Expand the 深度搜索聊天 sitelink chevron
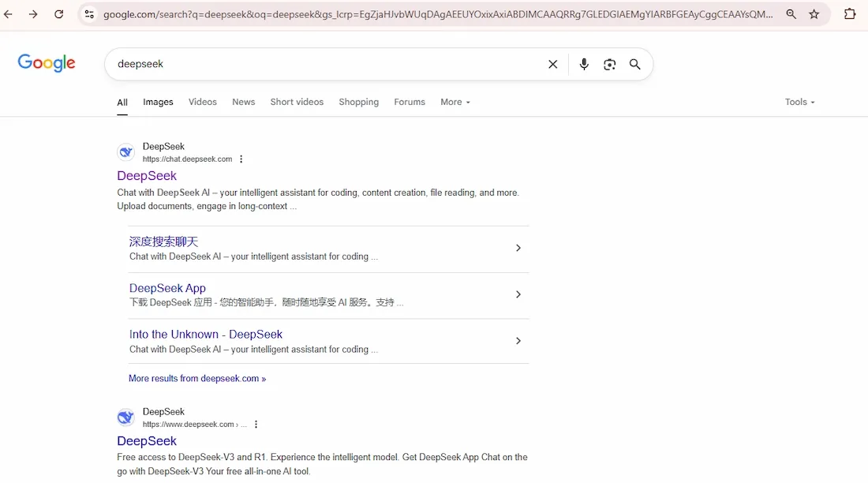 (518, 248)
